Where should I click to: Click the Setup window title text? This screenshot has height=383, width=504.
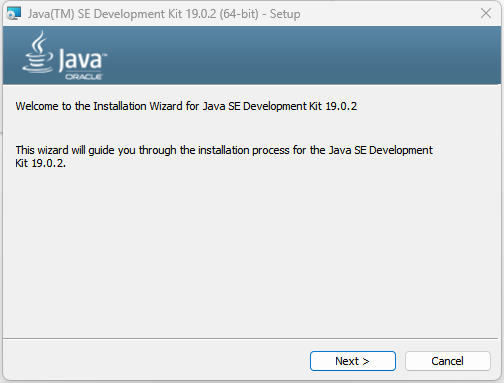(x=164, y=14)
